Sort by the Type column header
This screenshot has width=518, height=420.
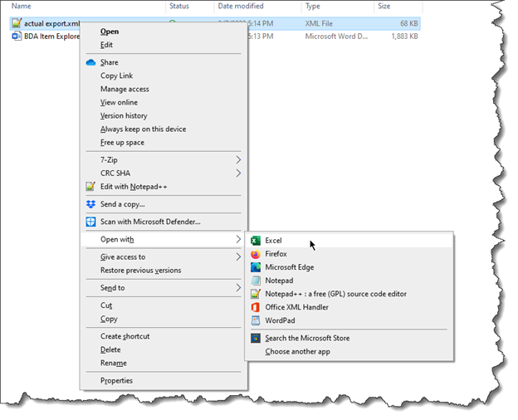(312, 6)
